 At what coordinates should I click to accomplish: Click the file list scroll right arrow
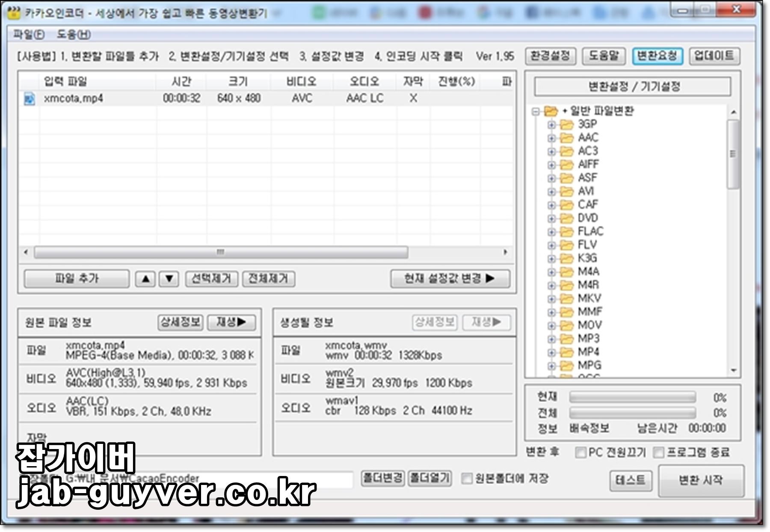[505, 252]
